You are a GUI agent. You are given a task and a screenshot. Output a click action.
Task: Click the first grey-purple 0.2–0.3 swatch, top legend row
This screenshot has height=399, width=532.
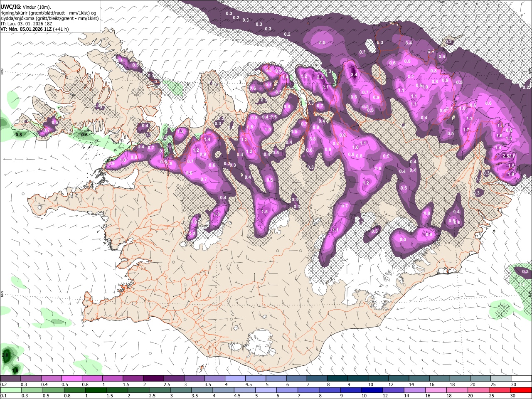pos(10,379)
